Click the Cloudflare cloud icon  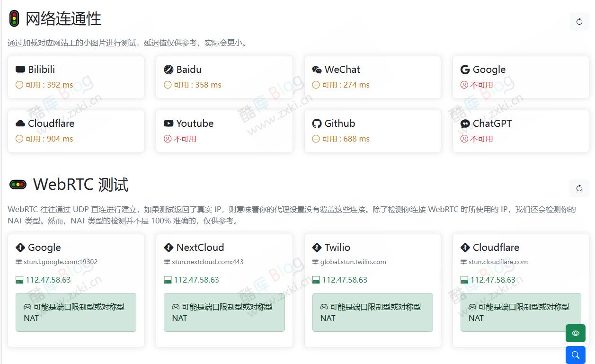click(x=20, y=123)
